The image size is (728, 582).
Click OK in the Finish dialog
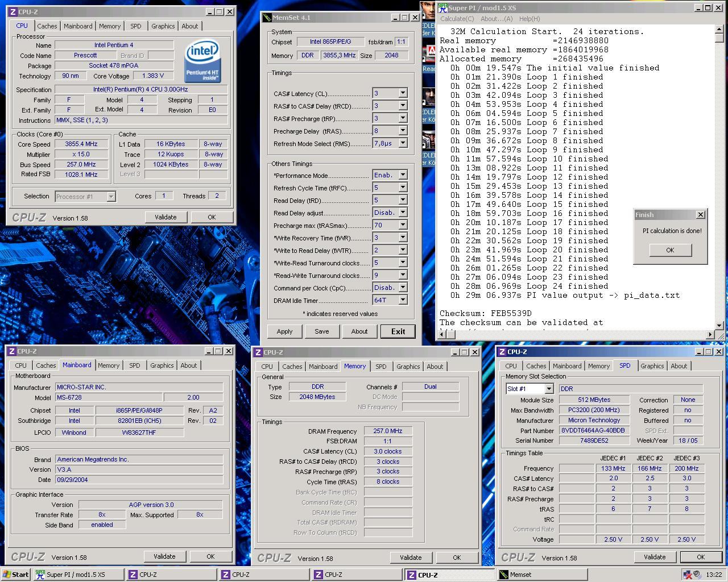[670, 250]
